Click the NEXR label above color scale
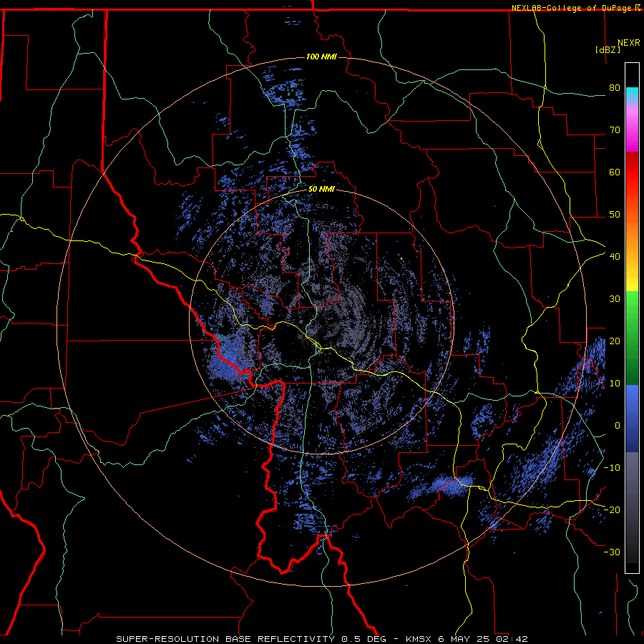 [x=628, y=43]
